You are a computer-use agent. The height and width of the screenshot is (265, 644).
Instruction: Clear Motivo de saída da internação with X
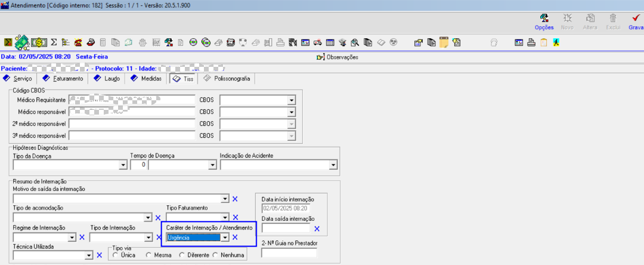click(235, 199)
